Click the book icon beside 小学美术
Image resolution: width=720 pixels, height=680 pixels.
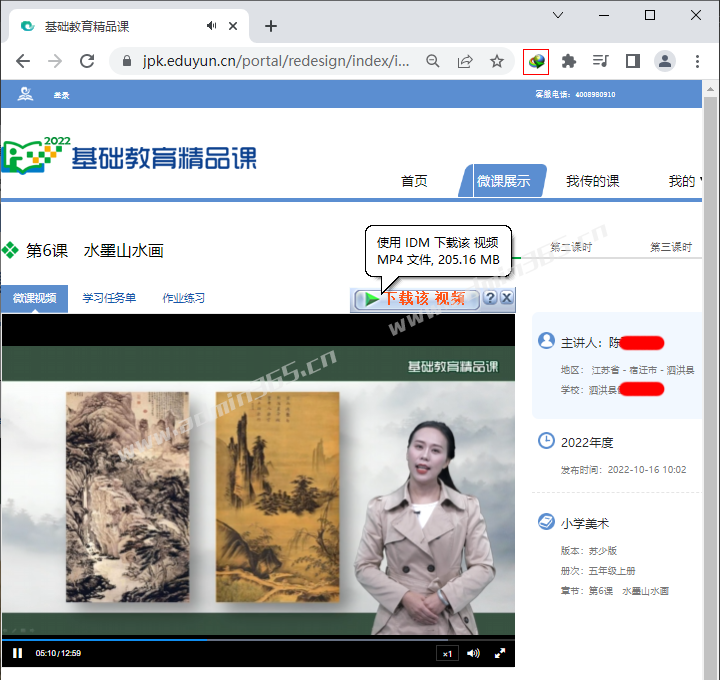pyautogui.click(x=546, y=522)
